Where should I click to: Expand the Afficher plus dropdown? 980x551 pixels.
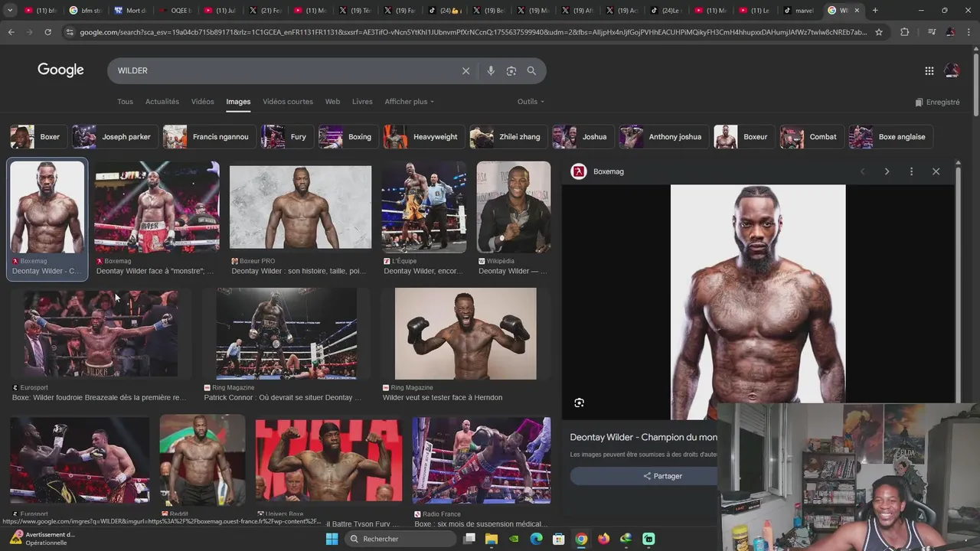click(409, 101)
